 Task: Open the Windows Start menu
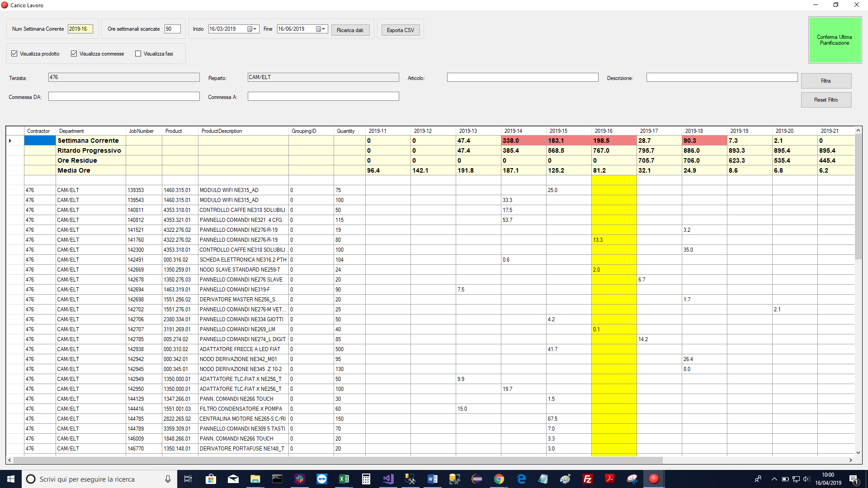coord(11,479)
